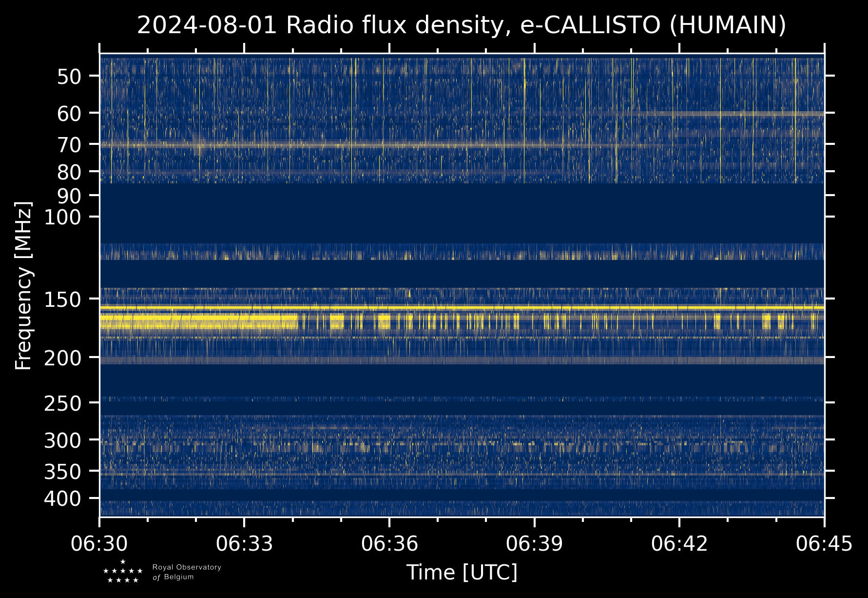The width and height of the screenshot is (868, 598).
Task: Click the 06:33 time tick label
Action: coord(244,543)
